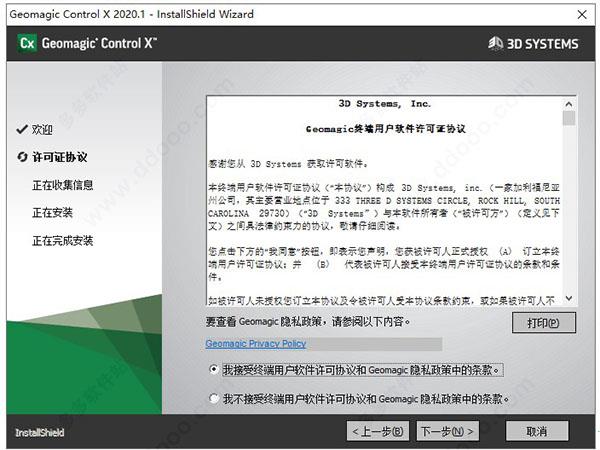Click the progress icon beside 许可证协议

[22, 157]
